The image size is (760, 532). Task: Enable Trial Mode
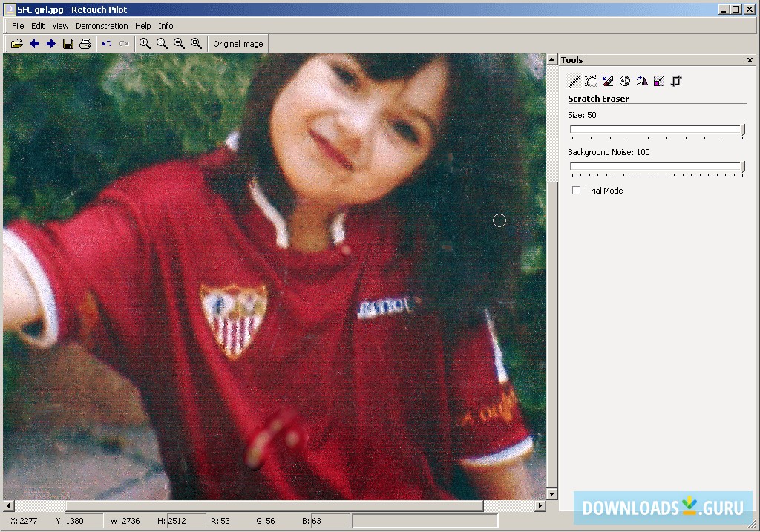click(576, 190)
